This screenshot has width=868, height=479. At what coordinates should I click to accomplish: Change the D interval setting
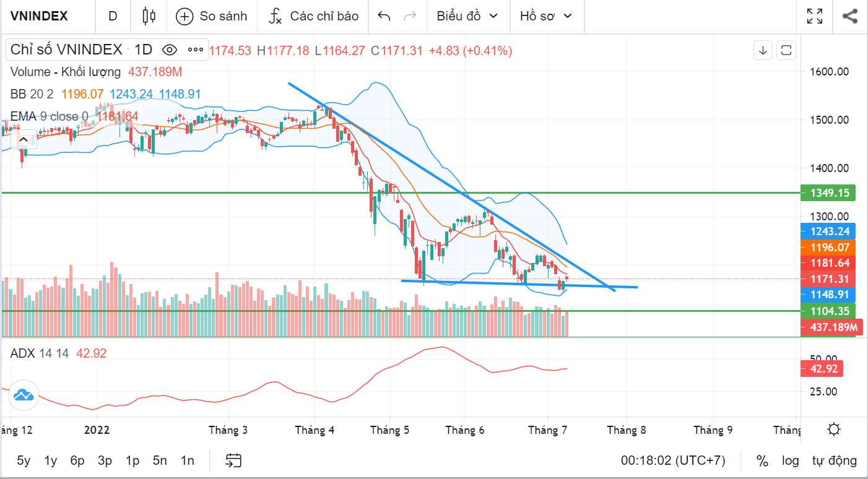click(x=113, y=16)
